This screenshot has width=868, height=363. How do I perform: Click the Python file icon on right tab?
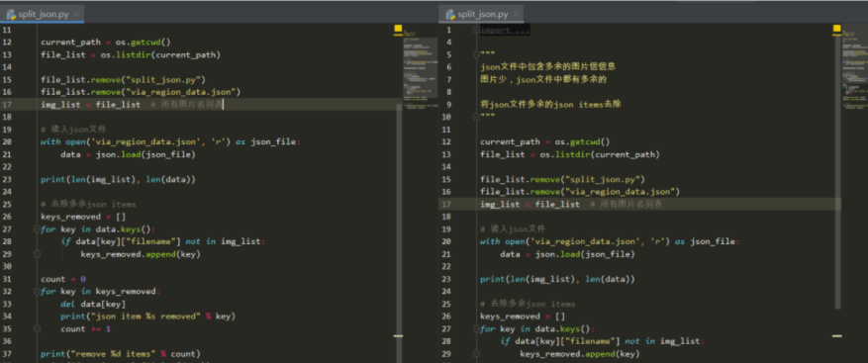[x=450, y=15]
